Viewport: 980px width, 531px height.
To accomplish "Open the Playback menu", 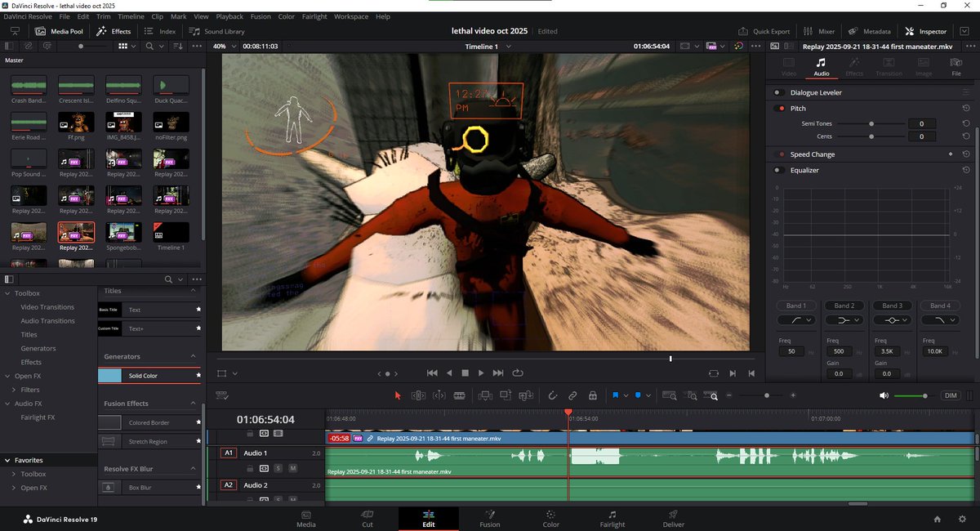I will [229, 16].
